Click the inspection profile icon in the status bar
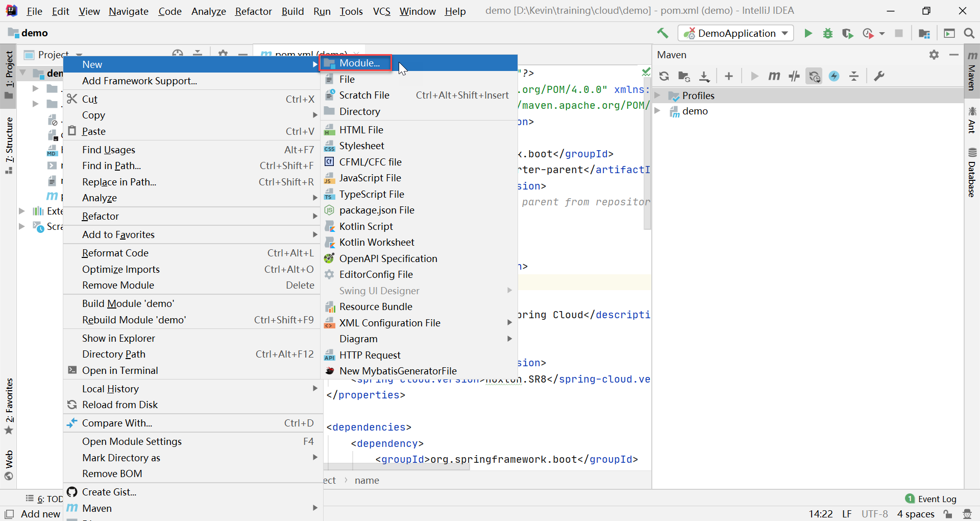980x521 pixels. tap(967, 514)
